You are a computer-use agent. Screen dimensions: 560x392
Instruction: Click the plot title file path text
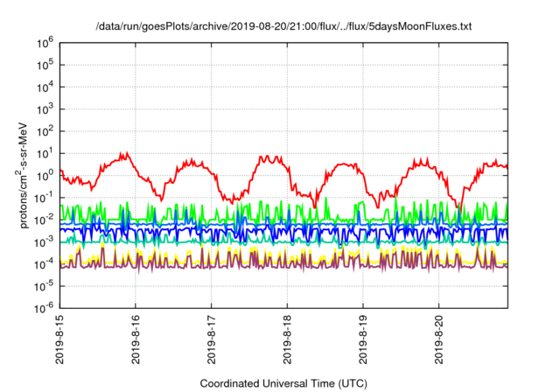283,26
